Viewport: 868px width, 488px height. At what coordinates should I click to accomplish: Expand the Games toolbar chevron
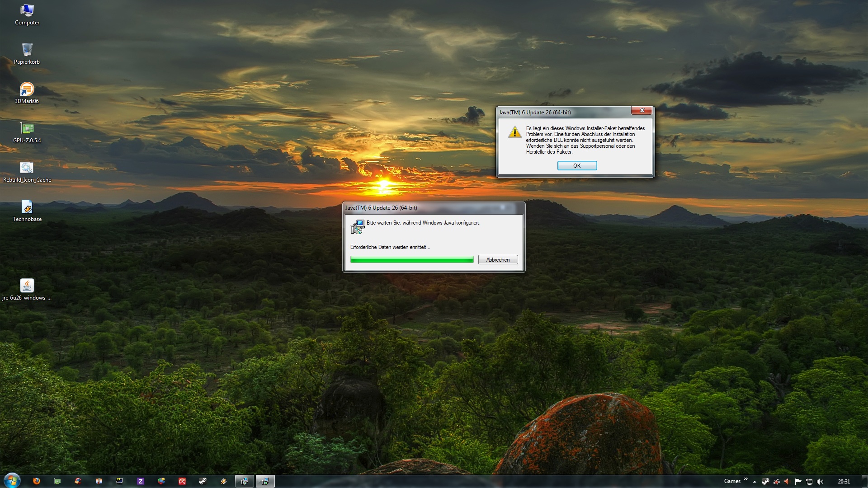click(745, 479)
